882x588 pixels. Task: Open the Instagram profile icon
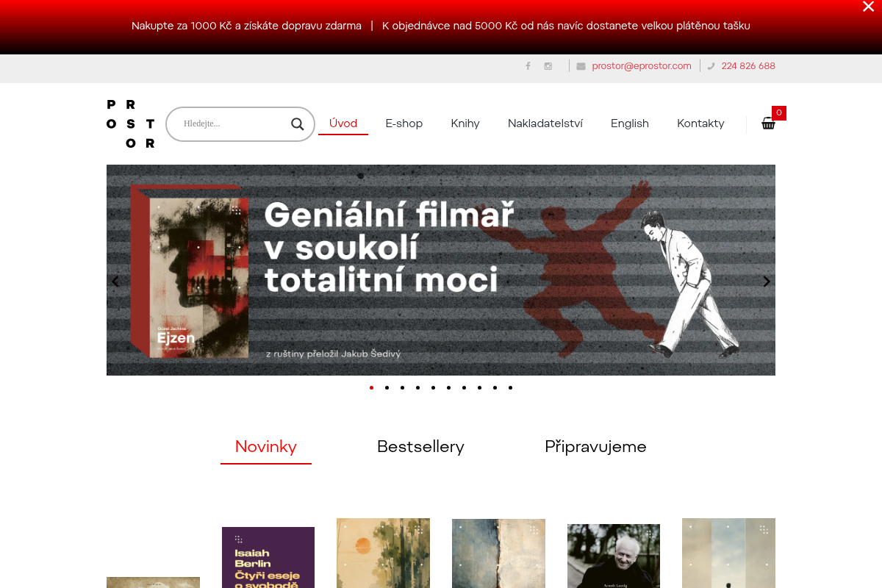pyautogui.click(x=548, y=66)
